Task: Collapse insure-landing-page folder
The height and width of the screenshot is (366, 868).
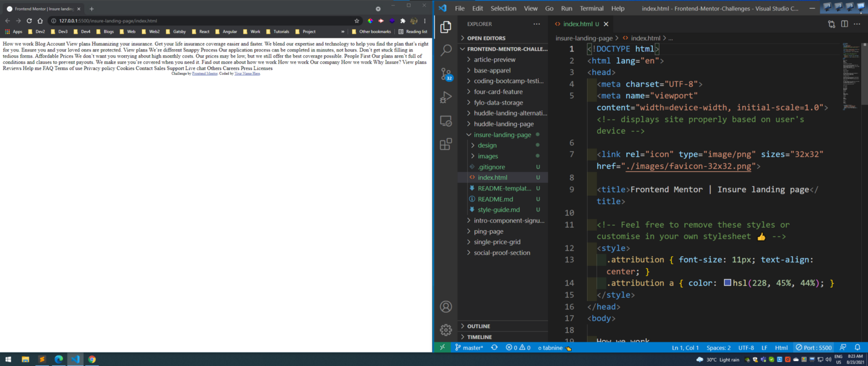Action: [503, 135]
